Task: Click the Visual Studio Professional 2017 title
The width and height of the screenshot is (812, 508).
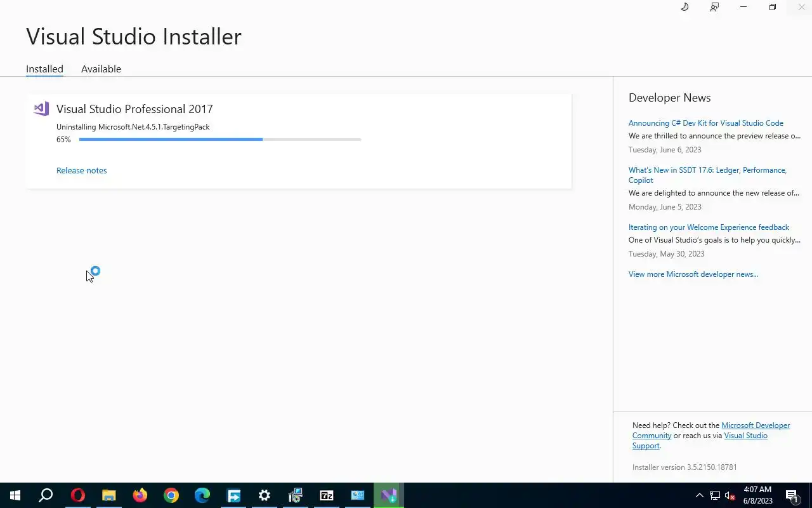Action: [134, 109]
